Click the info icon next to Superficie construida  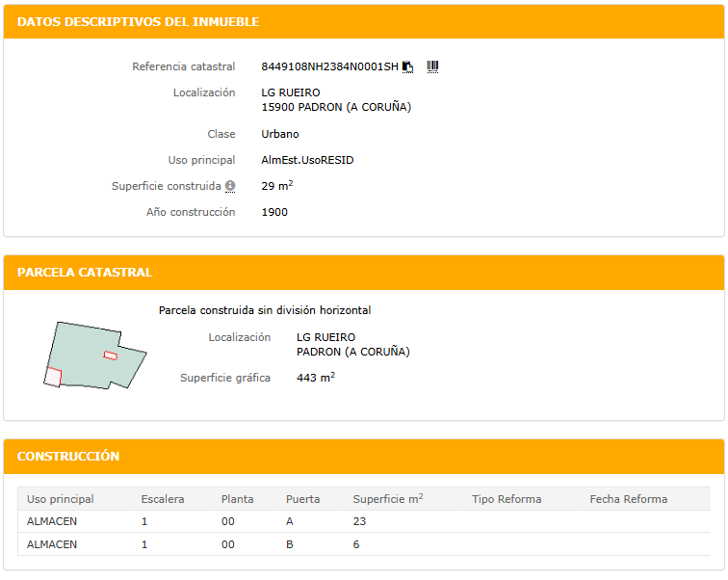(x=230, y=186)
